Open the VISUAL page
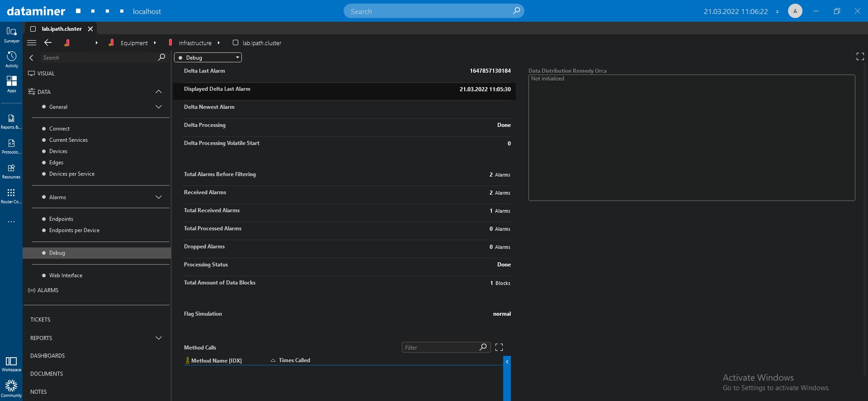The width and height of the screenshot is (868, 401). click(46, 74)
